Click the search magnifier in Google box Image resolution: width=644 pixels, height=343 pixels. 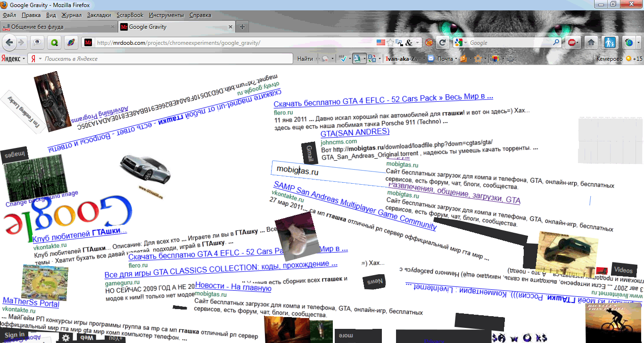click(556, 42)
